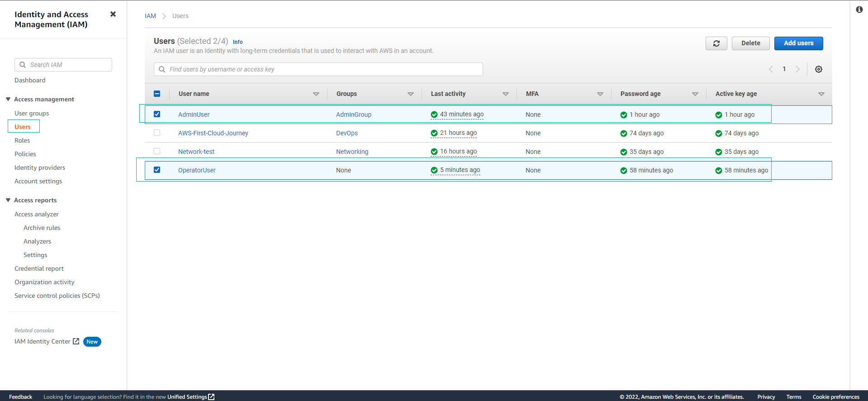Open Policies in the sidebar
The width and height of the screenshot is (868, 401).
pyautogui.click(x=25, y=154)
